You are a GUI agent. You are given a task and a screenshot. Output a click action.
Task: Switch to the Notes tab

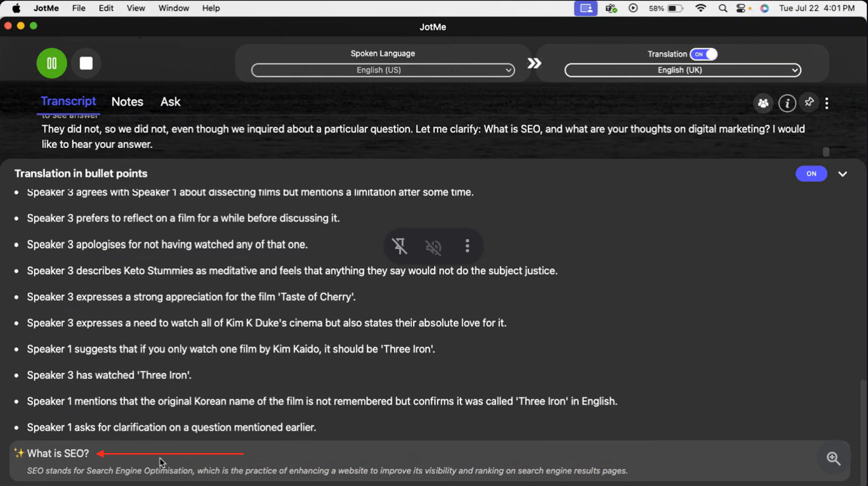click(x=127, y=102)
